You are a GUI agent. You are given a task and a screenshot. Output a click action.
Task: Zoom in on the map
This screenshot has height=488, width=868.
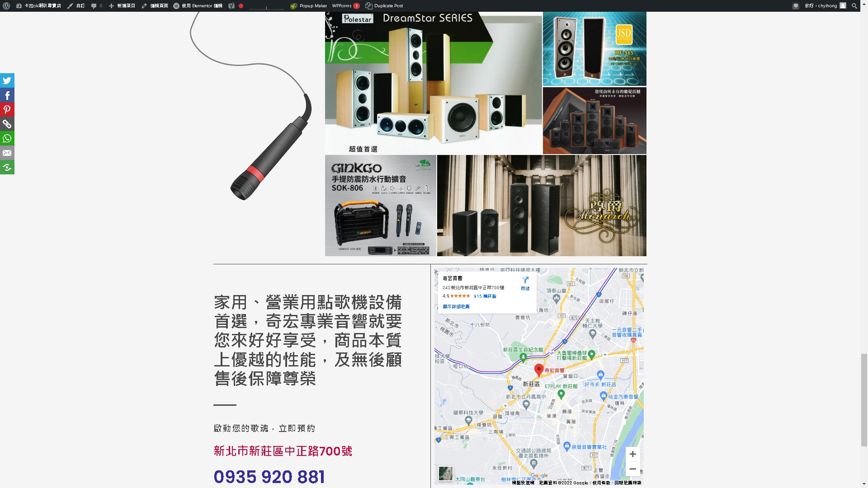pos(632,454)
